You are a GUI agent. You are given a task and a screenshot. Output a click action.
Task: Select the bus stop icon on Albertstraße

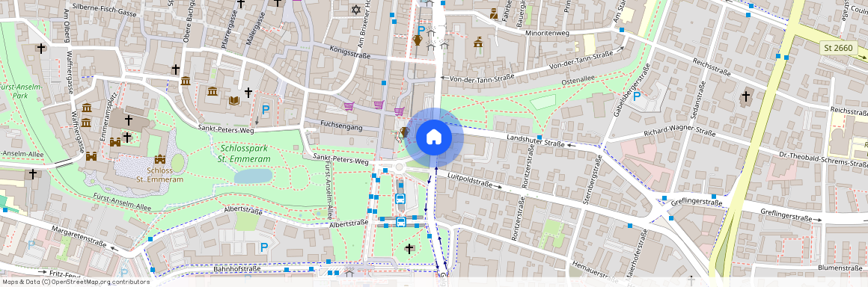click(x=401, y=222)
